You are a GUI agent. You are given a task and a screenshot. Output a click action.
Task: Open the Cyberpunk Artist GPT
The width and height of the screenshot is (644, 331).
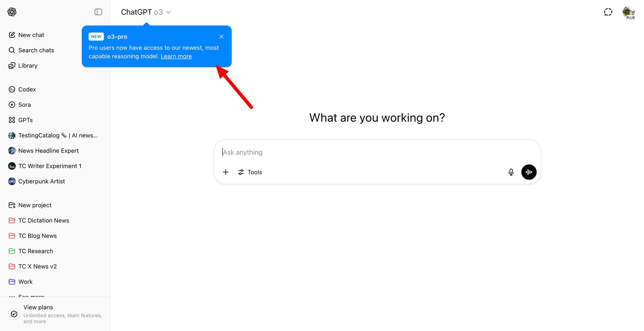click(x=55, y=181)
